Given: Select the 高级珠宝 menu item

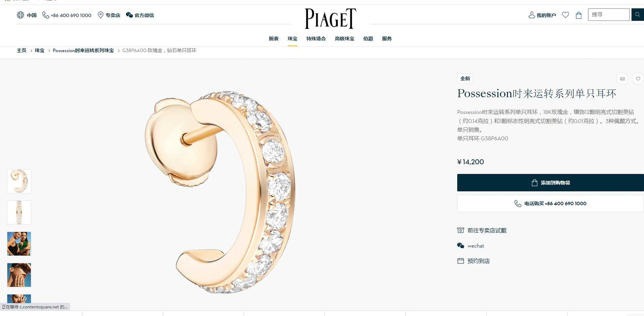Looking at the screenshot, I should (x=345, y=39).
